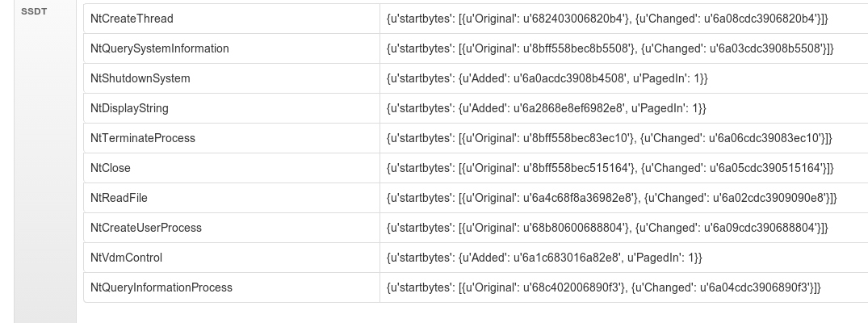
Task: Click the NtClose function name
Action: pyautogui.click(x=110, y=169)
